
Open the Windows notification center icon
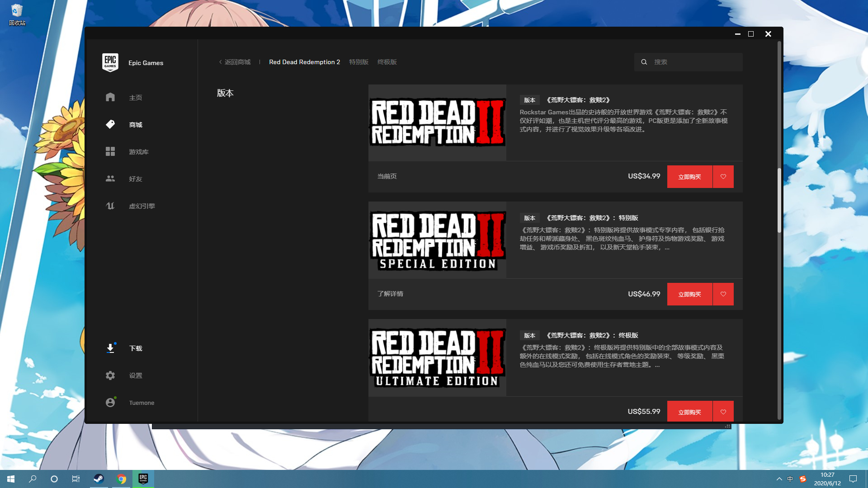click(853, 479)
